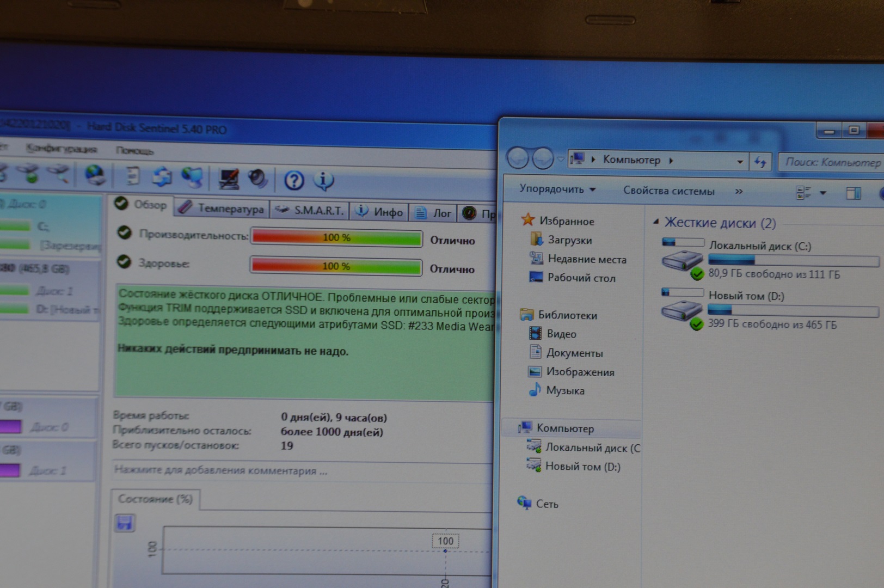884x588 pixels.
Task: Switch to the S.M.A.R.T. tab
Action: point(311,211)
